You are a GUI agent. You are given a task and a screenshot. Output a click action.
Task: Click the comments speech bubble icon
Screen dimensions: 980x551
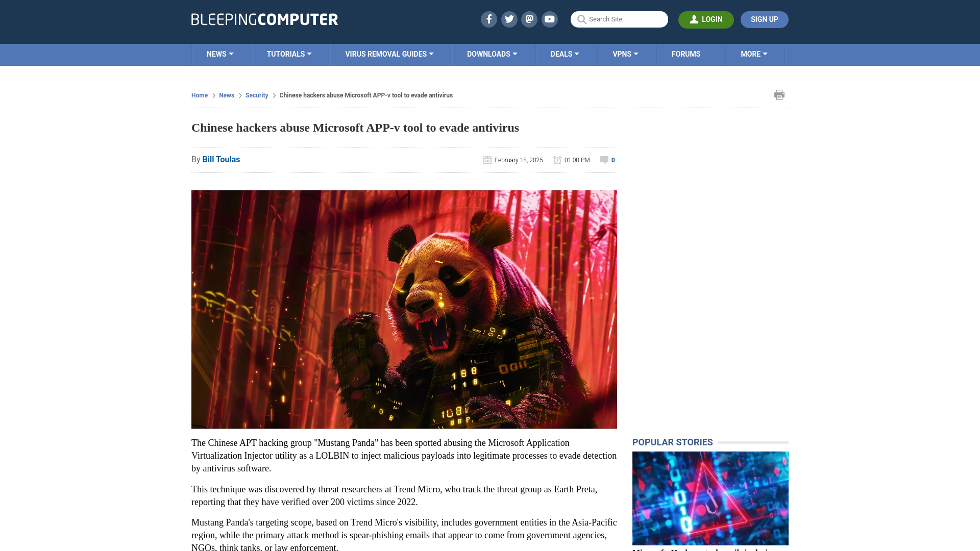pos(604,160)
